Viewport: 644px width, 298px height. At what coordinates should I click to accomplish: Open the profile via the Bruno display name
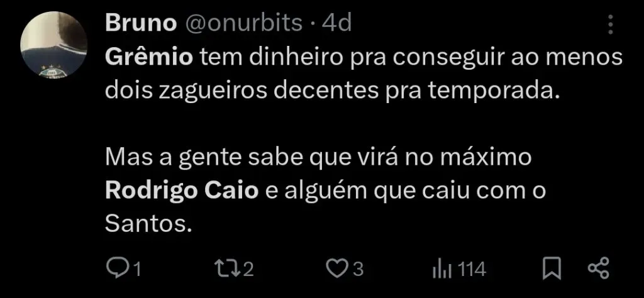coord(140,23)
